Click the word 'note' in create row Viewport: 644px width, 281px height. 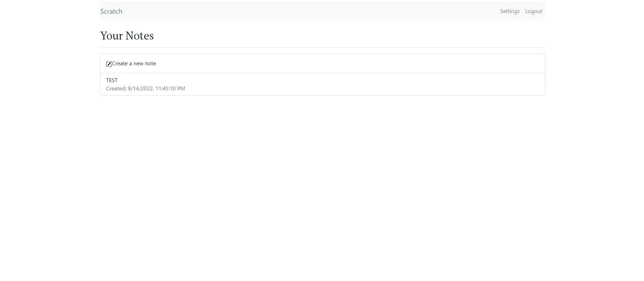150,64
